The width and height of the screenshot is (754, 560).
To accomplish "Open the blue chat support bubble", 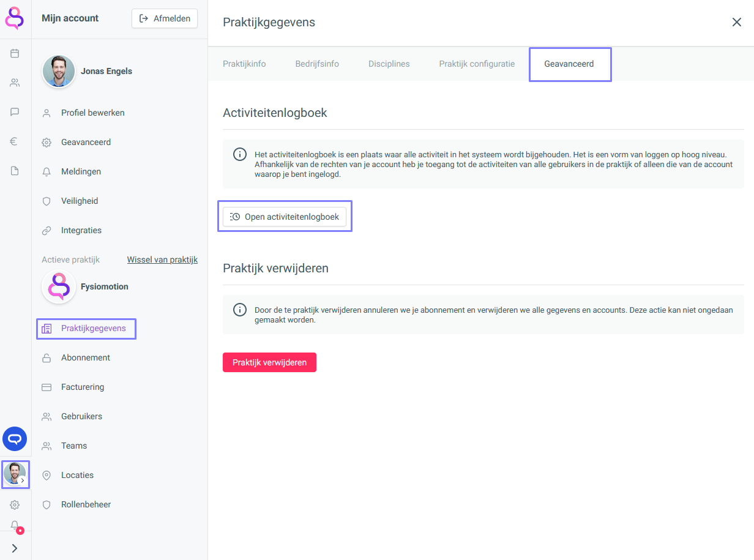I will click(15, 439).
